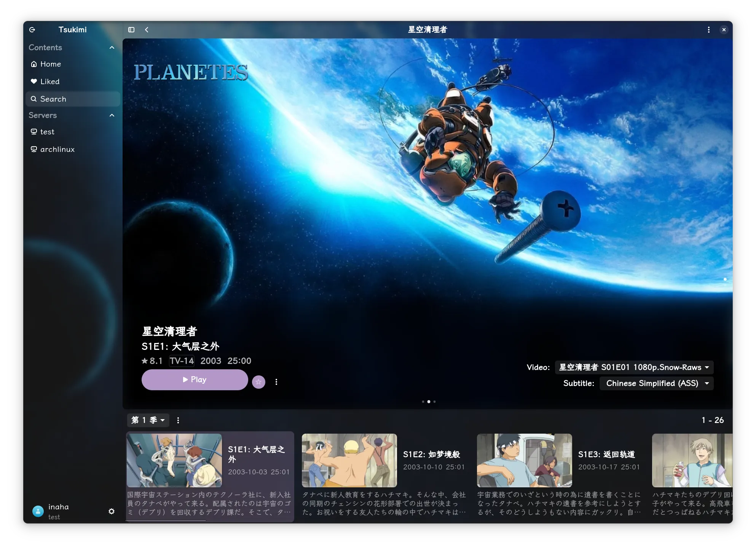The height and width of the screenshot is (549, 756).
Task: Open the Liked section
Action: [50, 81]
